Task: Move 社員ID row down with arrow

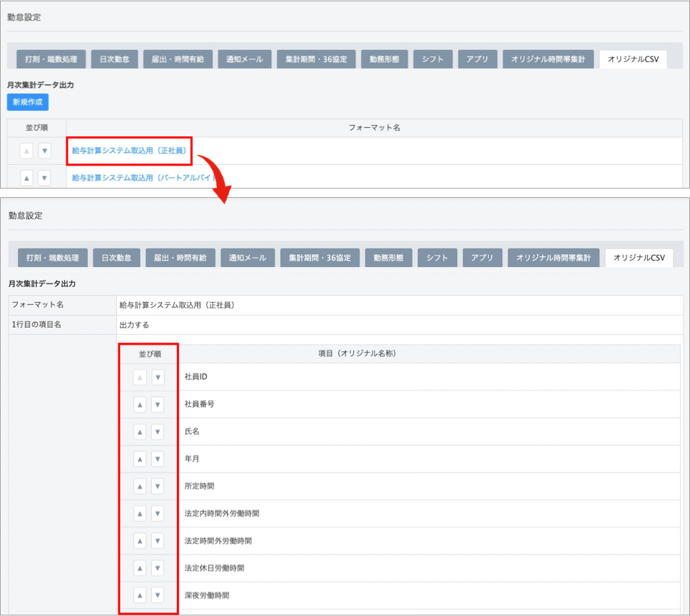Action: coord(158,377)
